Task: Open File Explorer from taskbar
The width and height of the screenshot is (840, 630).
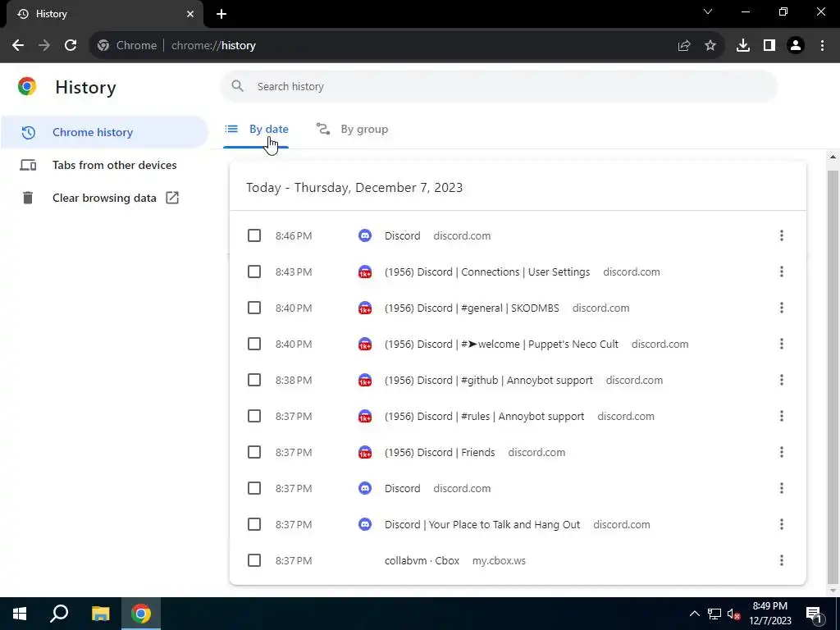Action: coord(100,614)
